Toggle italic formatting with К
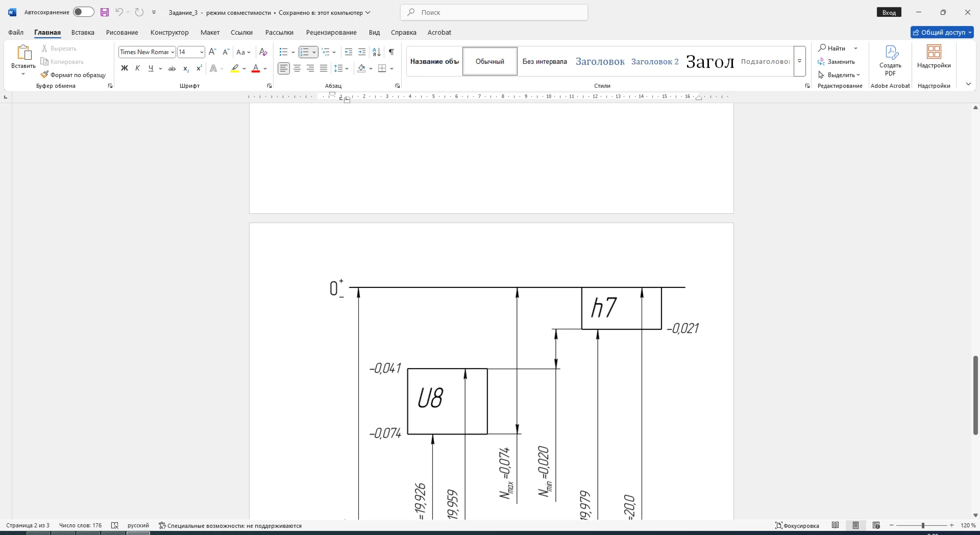Screen dimensions: 980x535 coord(137,68)
